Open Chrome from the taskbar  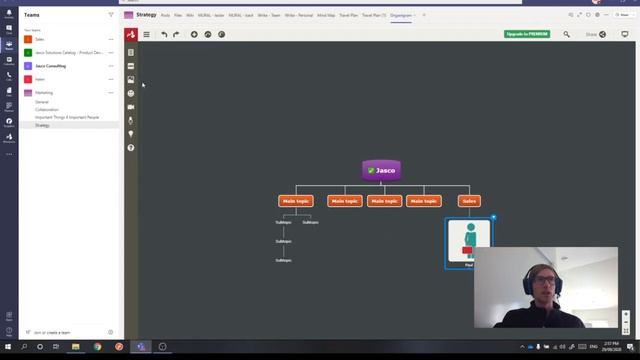click(98, 347)
